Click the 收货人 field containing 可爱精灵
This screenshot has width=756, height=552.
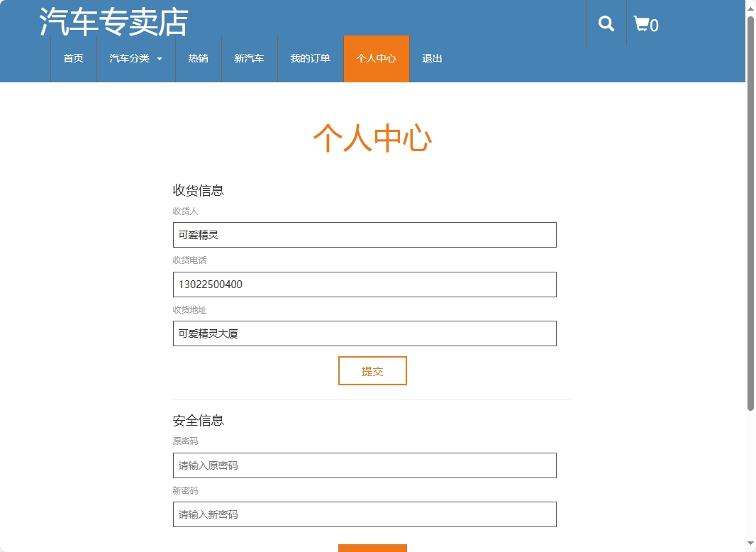click(x=364, y=234)
